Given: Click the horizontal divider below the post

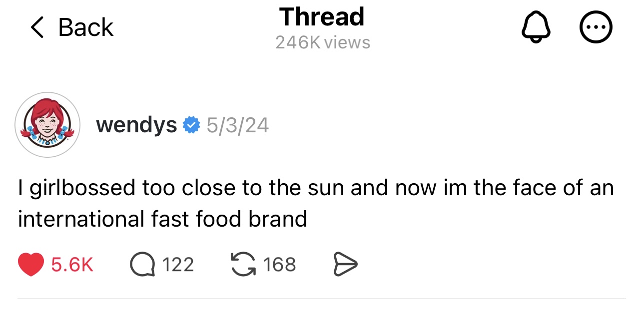Looking at the screenshot, I should (322, 299).
